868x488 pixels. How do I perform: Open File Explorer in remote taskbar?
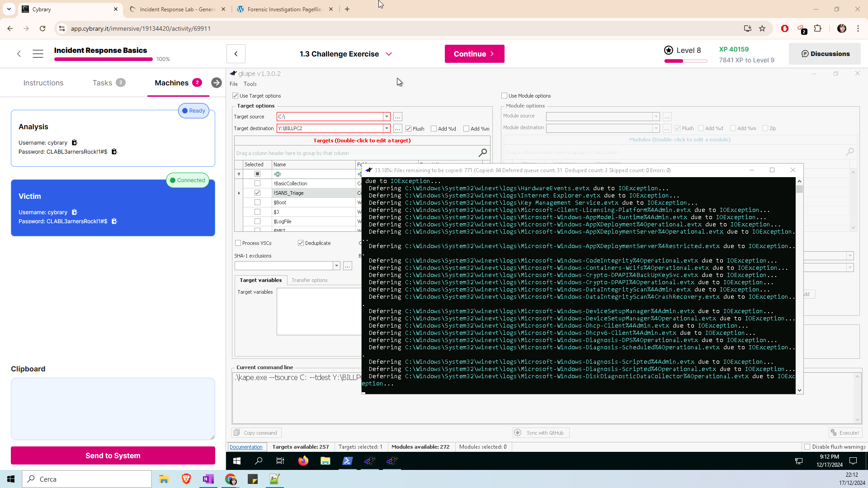325,461
